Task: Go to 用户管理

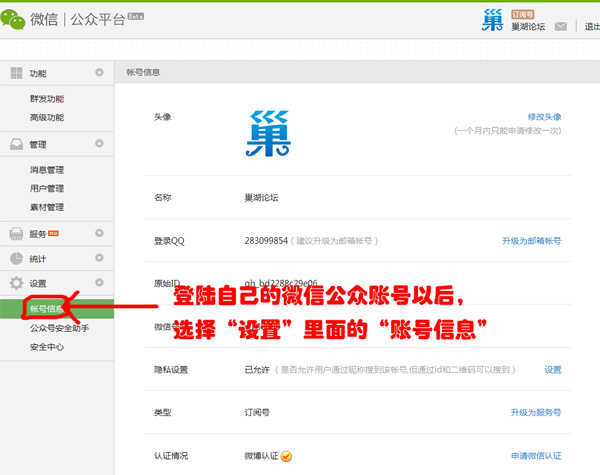Action: click(x=47, y=188)
